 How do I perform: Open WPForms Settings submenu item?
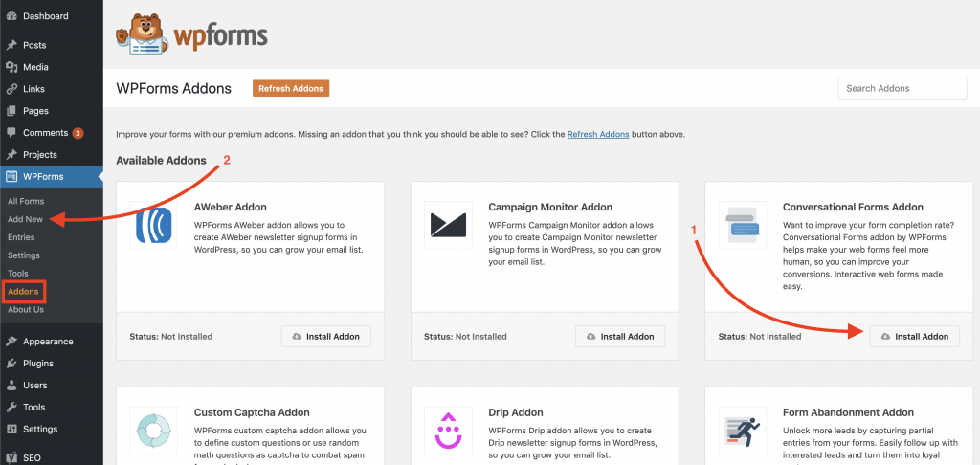click(24, 255)
